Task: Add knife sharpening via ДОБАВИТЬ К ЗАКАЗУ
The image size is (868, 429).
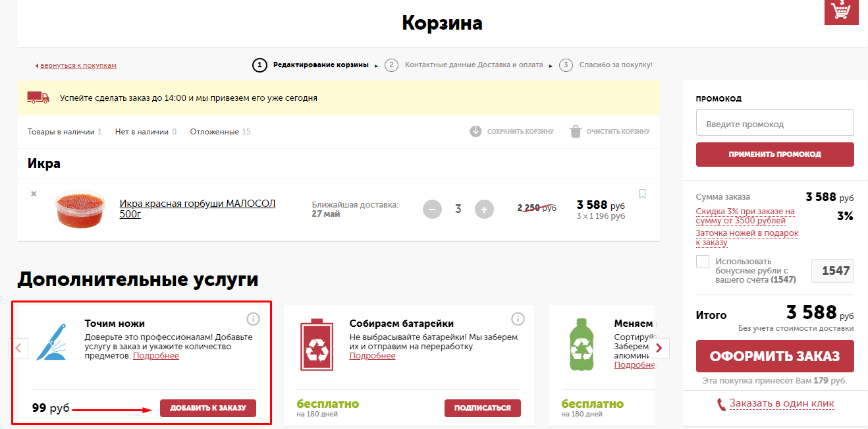Action: (x=208, y=408)
